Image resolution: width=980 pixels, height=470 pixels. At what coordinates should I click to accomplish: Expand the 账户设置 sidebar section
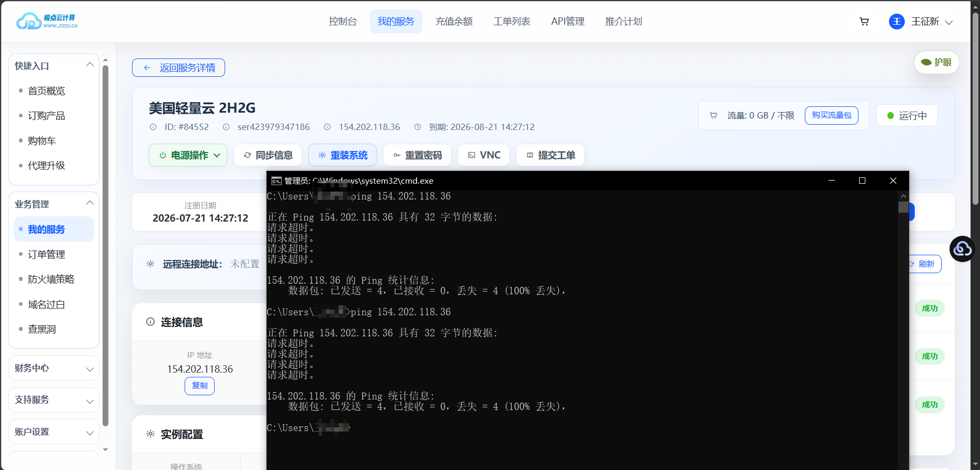click(x=54, y=432)
